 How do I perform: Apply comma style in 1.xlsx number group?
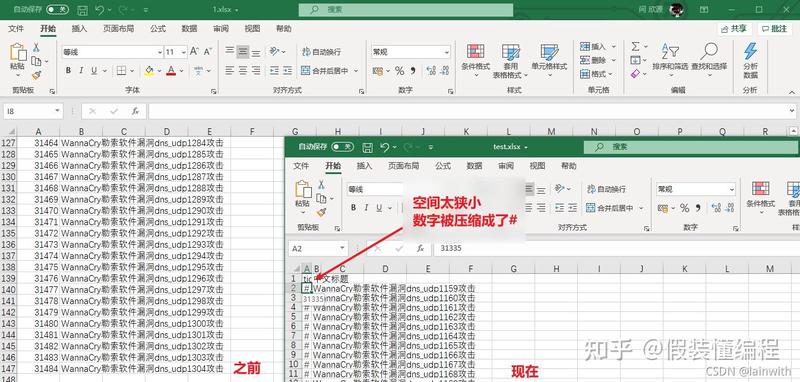click(413, 71)
